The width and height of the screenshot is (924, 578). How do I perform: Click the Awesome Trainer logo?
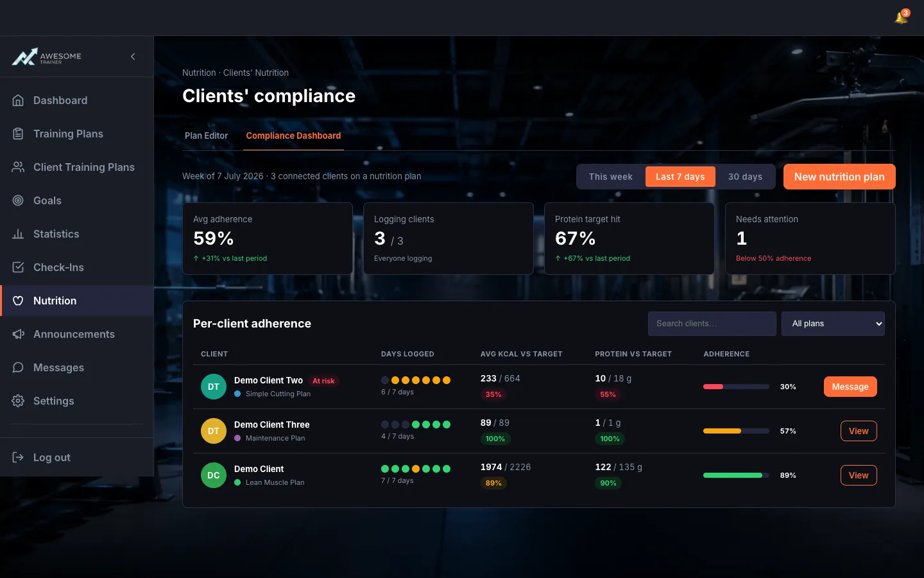coord(46,57)
